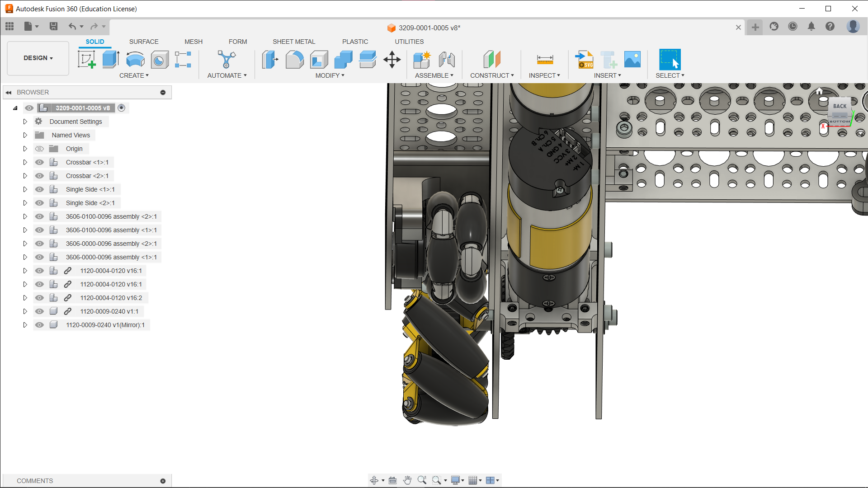
Task: Click the Measure tool under Inspect
Action: coord(545,59)
